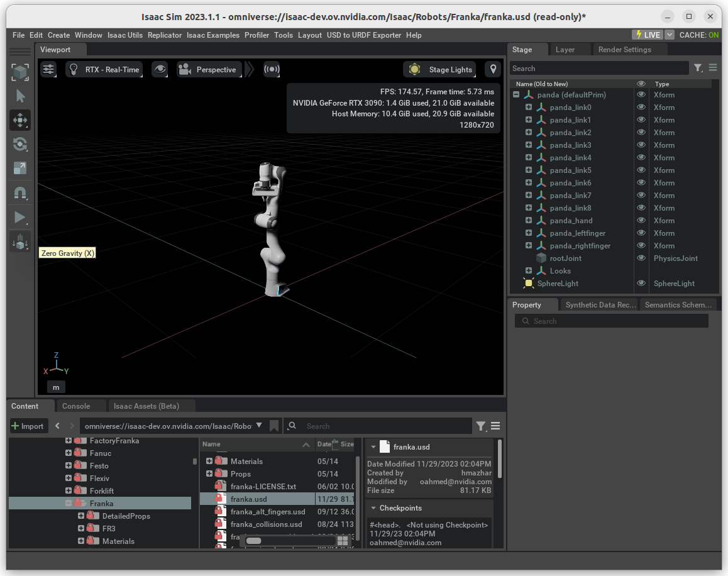Toggle the Snap magnet tool

pyautogui.click(x=20, y=193)
